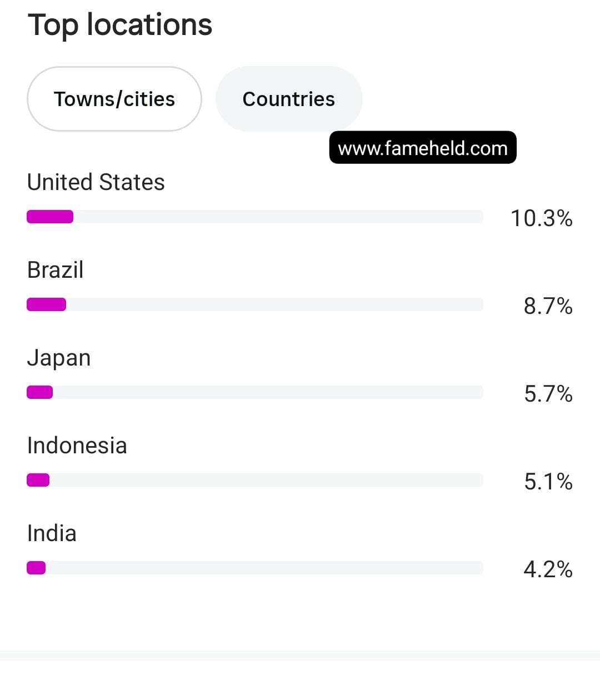Select the India label
This screenshot has height=700, width=600.
tap(52, 533)
